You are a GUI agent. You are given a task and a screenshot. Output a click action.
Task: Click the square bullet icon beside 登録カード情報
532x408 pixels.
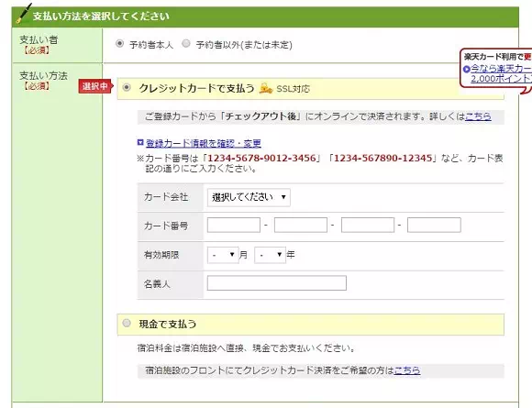click(x=140, y=142)
